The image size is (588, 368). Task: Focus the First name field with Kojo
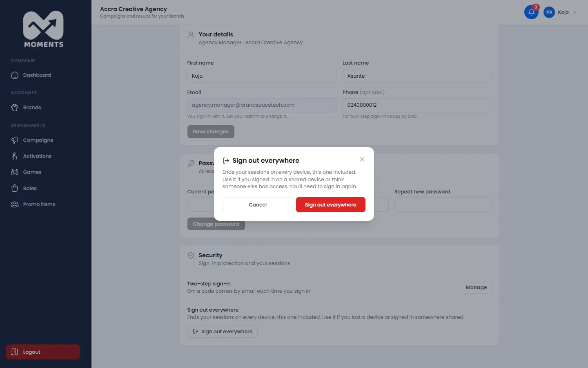pos(262,76)
